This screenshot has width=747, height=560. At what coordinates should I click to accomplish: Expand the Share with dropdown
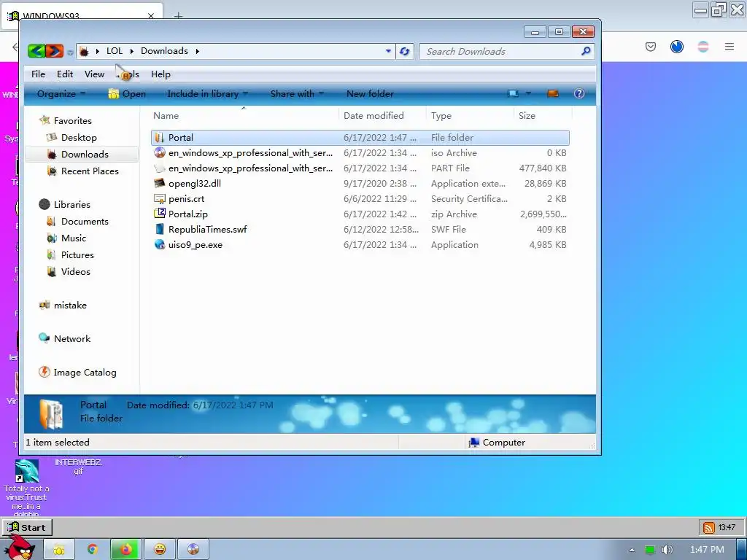point(297,94)
